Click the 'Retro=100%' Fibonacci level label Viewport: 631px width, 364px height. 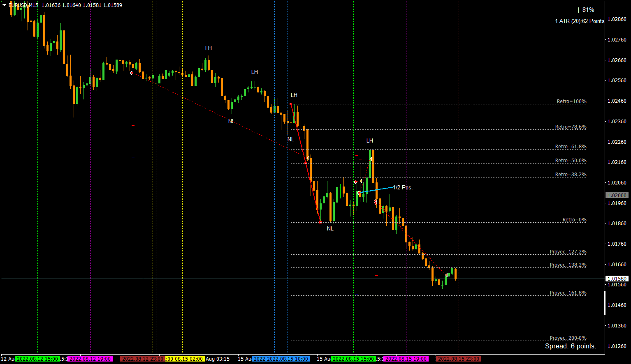[x=571, y=101]
